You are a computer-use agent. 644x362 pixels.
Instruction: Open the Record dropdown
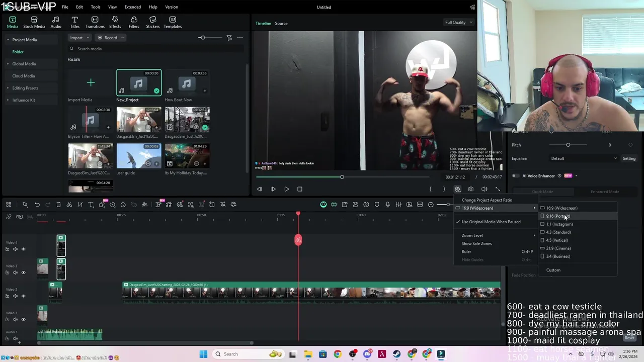111,38
